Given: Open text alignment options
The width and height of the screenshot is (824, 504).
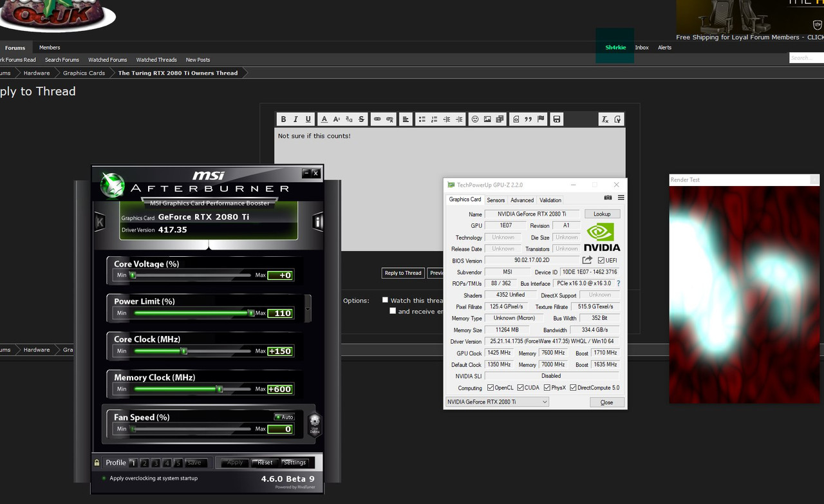Looking at the screenshot, I should point(406,119).
